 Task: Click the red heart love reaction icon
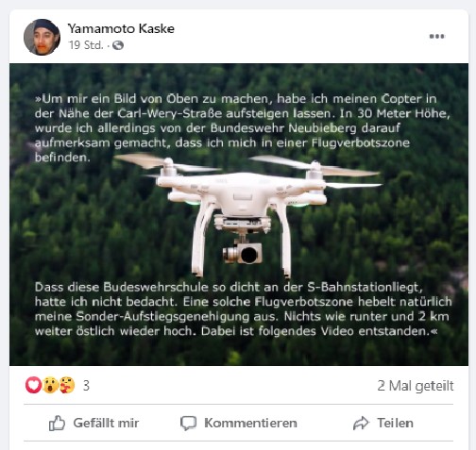33,385
